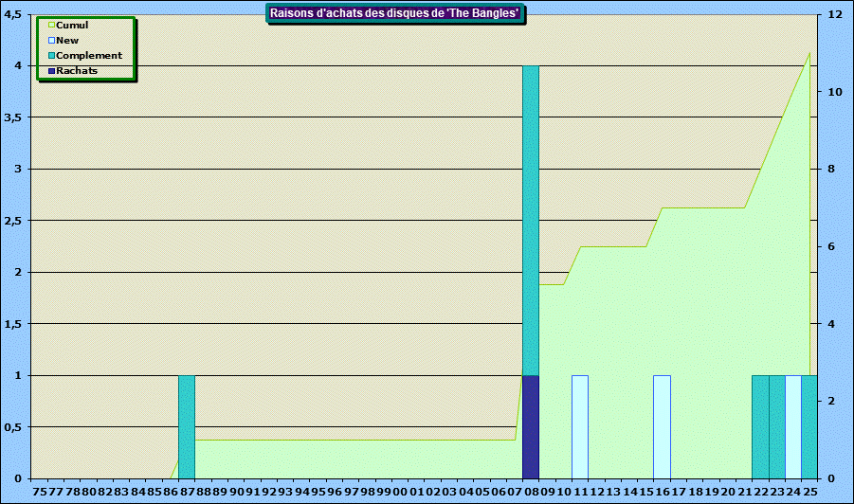Select the Complement legend label
The width and height of the screenshot is (854, 504).
tap(89, 56)
